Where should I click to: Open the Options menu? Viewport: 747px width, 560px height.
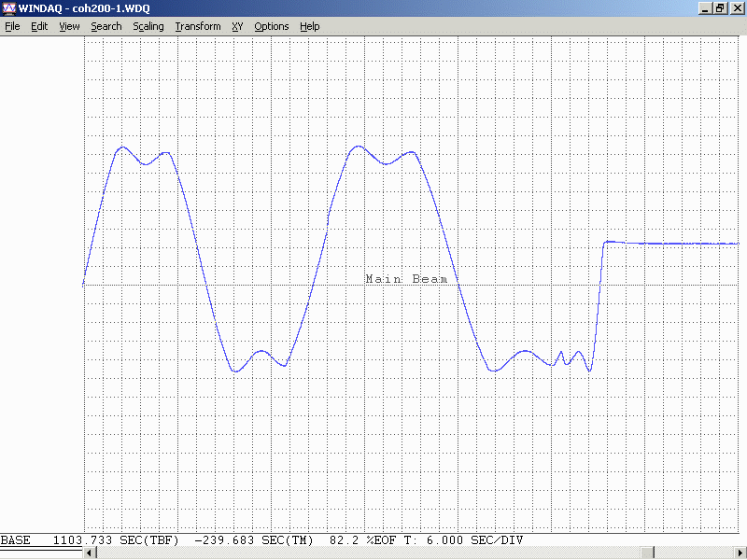tap(272, 26)
